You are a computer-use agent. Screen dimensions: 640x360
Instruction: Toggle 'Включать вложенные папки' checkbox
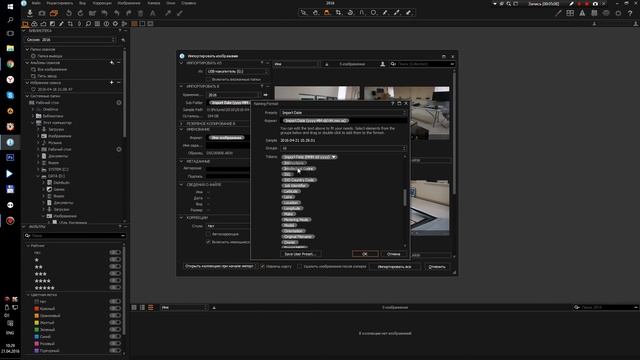[209, 79]
